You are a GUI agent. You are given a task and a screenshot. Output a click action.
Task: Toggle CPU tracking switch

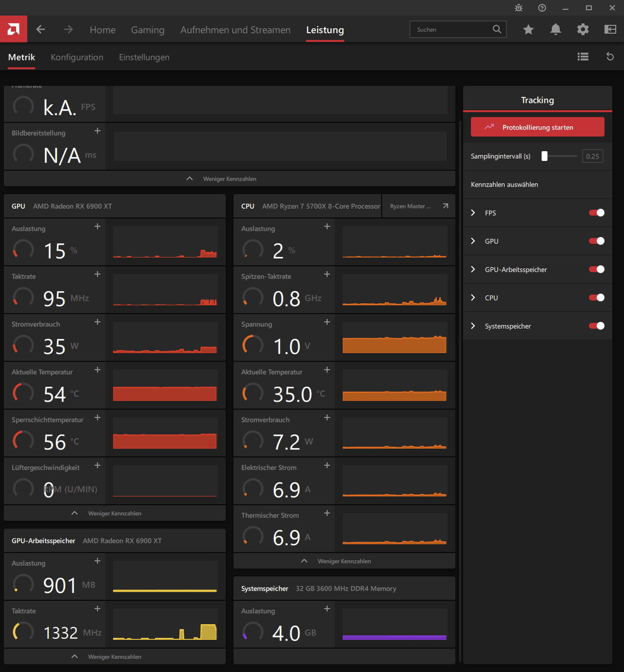(597, 297)
